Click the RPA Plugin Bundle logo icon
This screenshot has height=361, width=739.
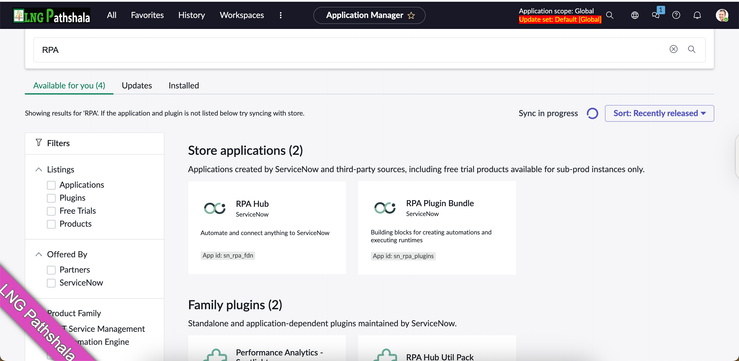385,208
